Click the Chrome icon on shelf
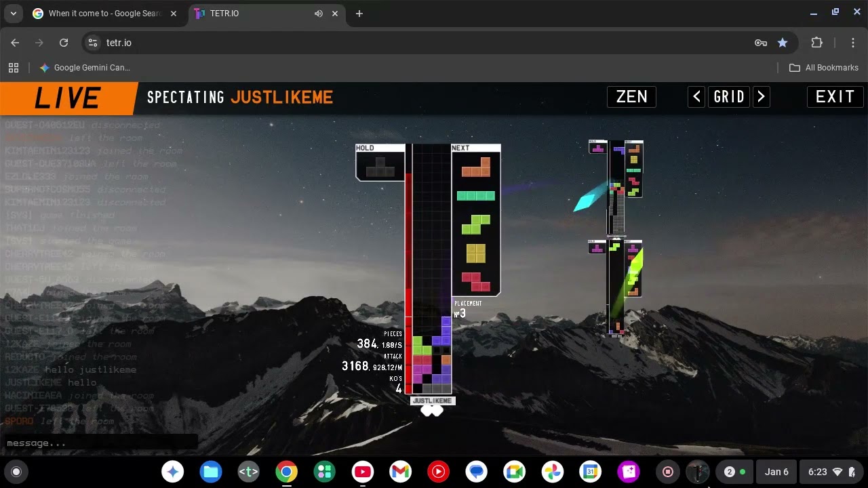Screen dimensions: 868x488 [287, 472]
